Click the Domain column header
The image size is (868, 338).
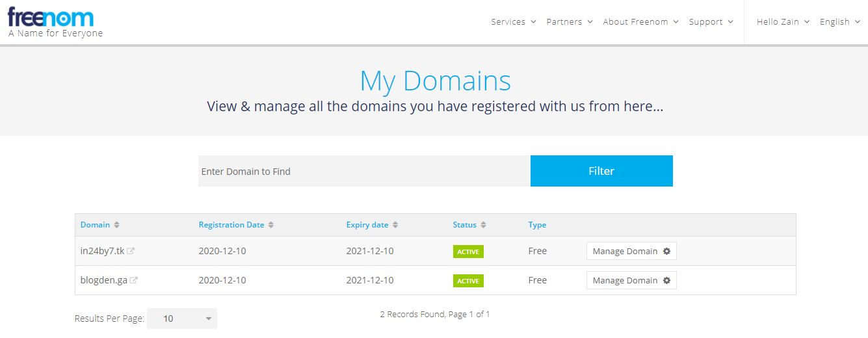coord(95,225)
